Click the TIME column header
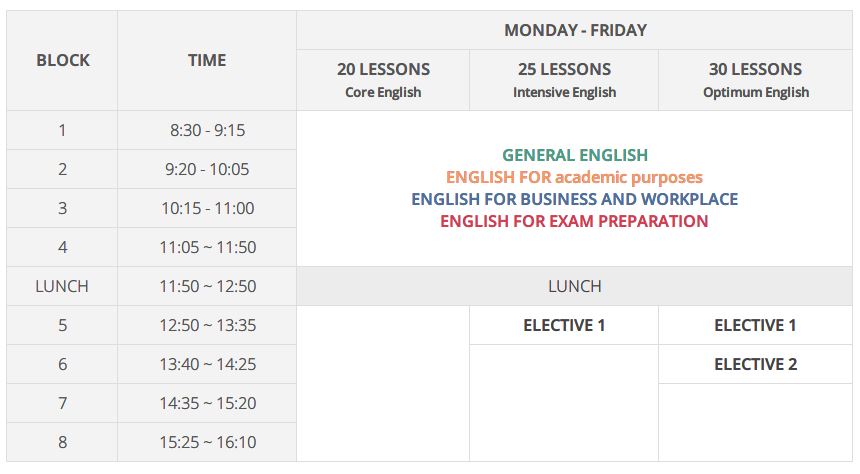Viewport: 860px width, 474px height. [x=207, y=60]
